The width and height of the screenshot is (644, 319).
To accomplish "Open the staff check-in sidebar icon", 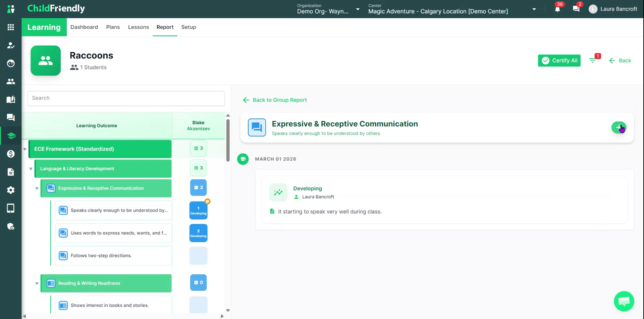I will (11, 45).
